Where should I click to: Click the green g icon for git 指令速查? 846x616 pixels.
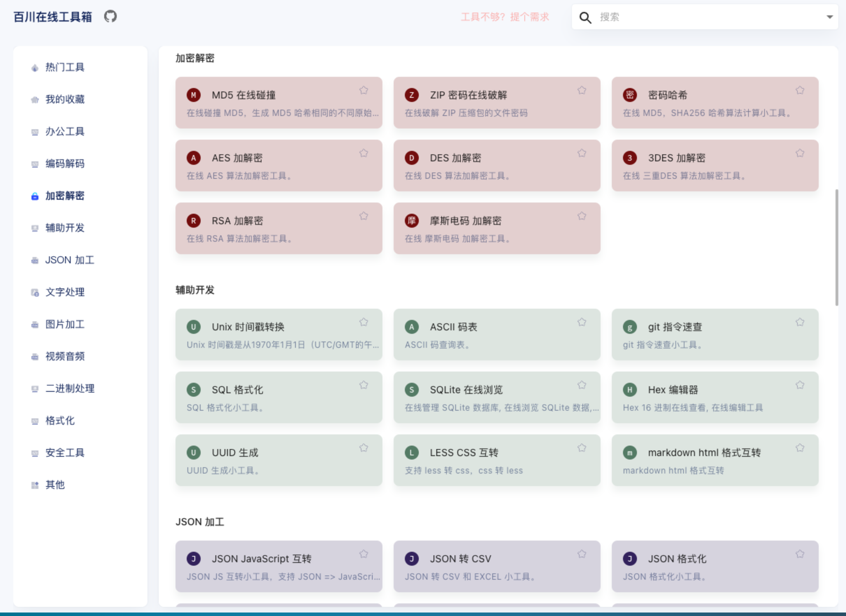click(630, 328)
